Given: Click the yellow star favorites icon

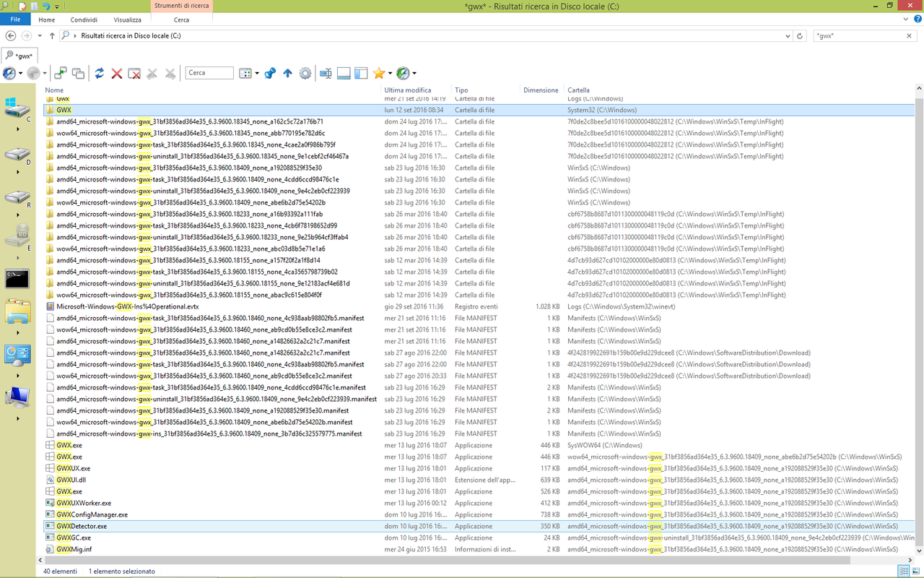Looking at the screenshot, I should coord(378,73).
